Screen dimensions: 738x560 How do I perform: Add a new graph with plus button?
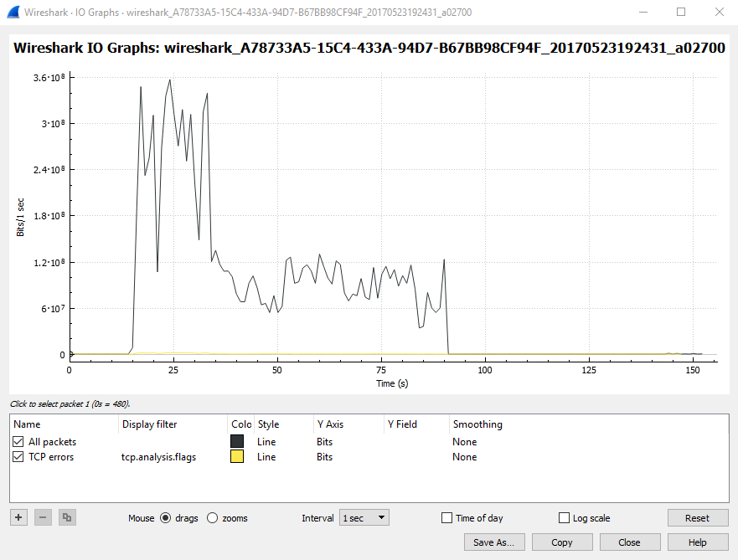[x=18, y=517]
